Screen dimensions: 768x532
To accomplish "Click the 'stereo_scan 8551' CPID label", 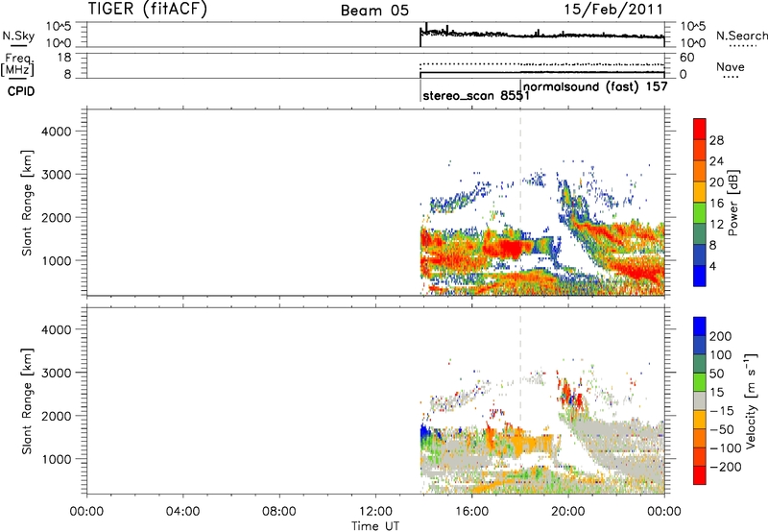I will (476, 95).
